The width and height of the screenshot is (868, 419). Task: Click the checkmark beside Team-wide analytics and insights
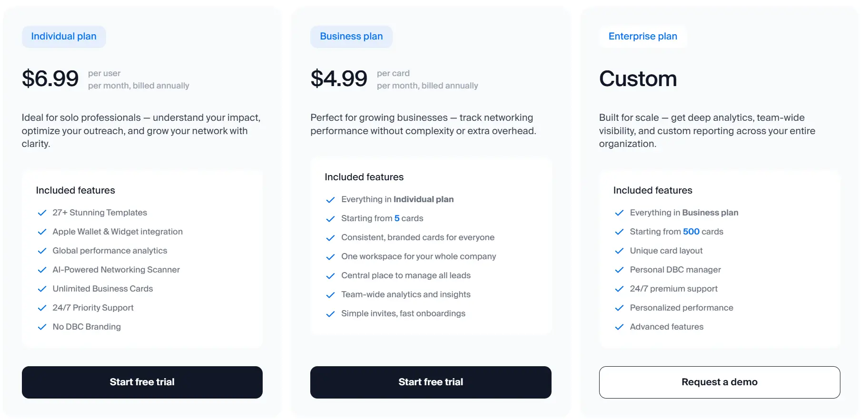(x=330, y=295)
